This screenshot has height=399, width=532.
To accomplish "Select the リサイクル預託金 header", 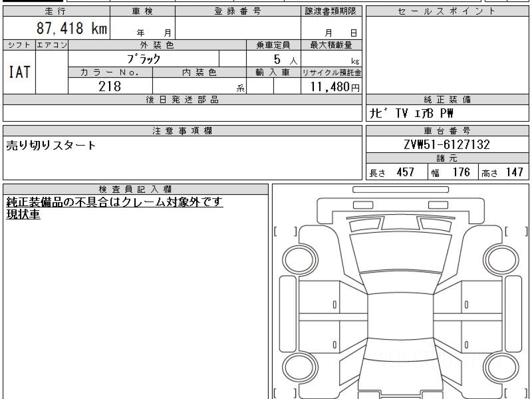I will [x=332, y=72].
